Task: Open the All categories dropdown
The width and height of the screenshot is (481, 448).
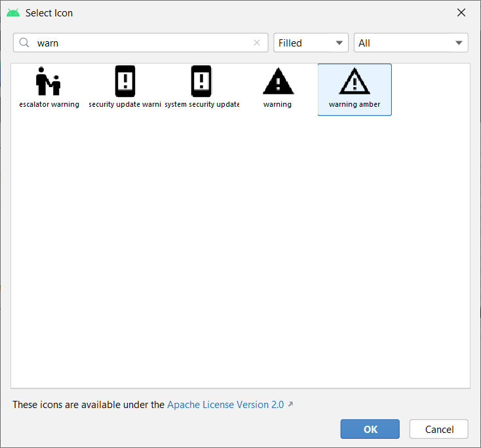Action: click(411, 43)
